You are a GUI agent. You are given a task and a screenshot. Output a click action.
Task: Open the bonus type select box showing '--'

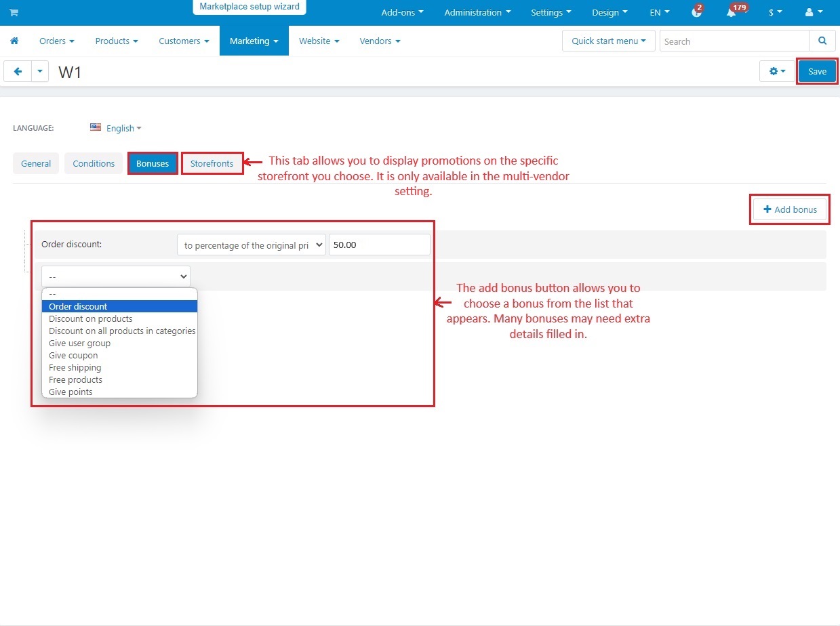pos(116,276)
